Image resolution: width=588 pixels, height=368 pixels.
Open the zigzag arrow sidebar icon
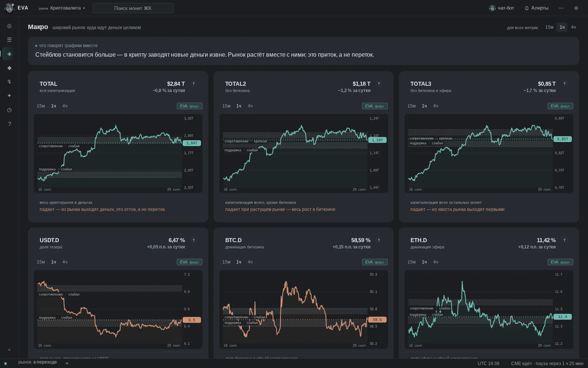(9, 82)
